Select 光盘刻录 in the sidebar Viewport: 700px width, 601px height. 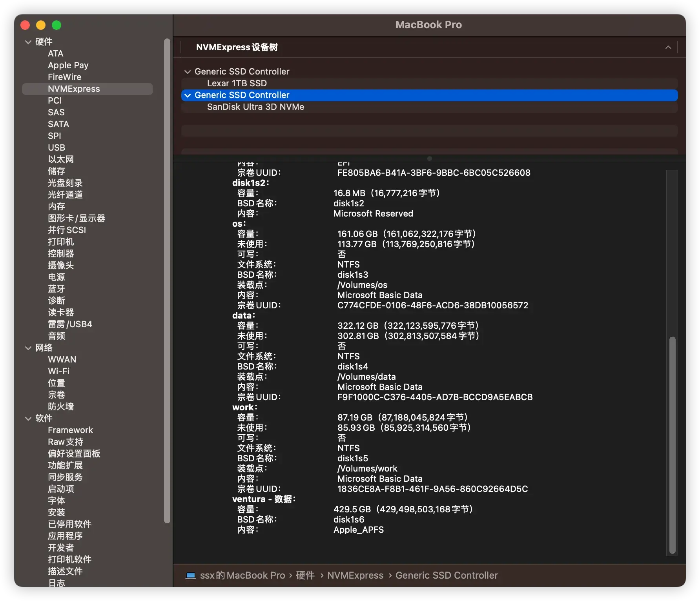tap(65, 183)
